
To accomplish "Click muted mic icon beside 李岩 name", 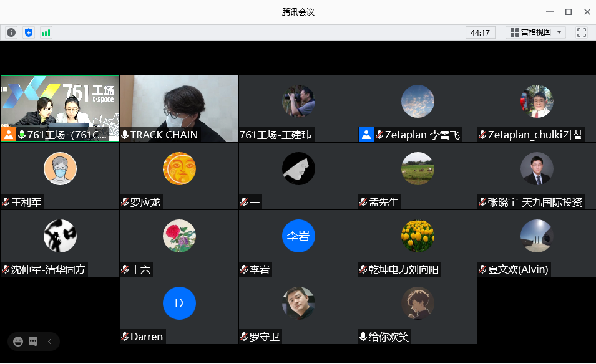I will [244, 269].
